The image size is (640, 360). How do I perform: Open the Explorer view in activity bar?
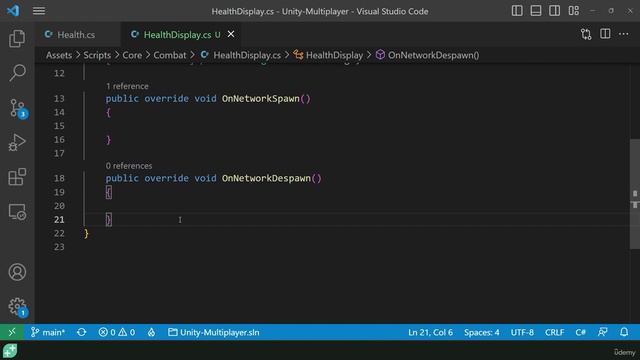pyautogui.click(x=17, y=38)
